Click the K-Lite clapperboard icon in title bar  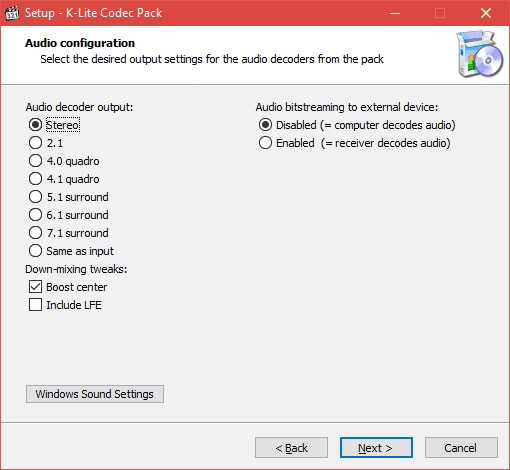[x=12, y=13]
